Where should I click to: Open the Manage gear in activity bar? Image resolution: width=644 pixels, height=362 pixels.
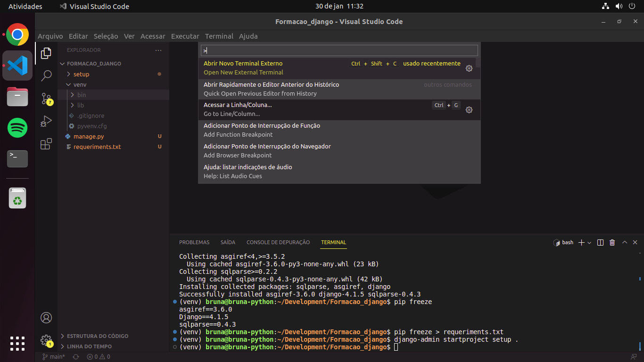click(46, 340)
